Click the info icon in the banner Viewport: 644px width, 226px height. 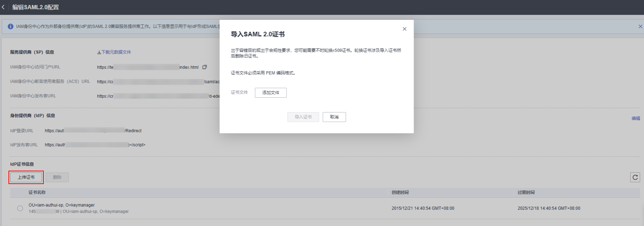tap(11, 26)
